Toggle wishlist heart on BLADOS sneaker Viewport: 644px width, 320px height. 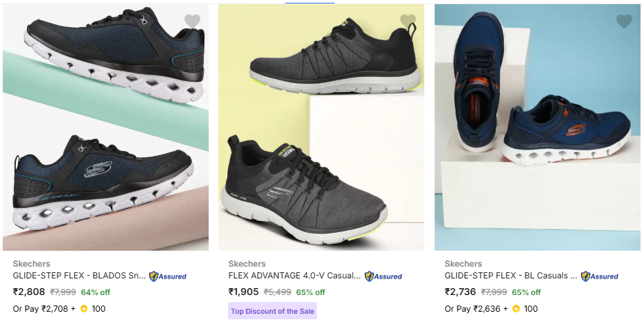[x=192, y=21]
